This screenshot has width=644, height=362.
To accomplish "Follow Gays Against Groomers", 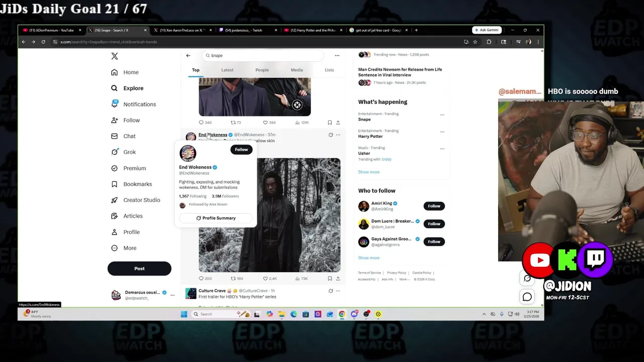I will pyautogui.click(x=434, y=242).
